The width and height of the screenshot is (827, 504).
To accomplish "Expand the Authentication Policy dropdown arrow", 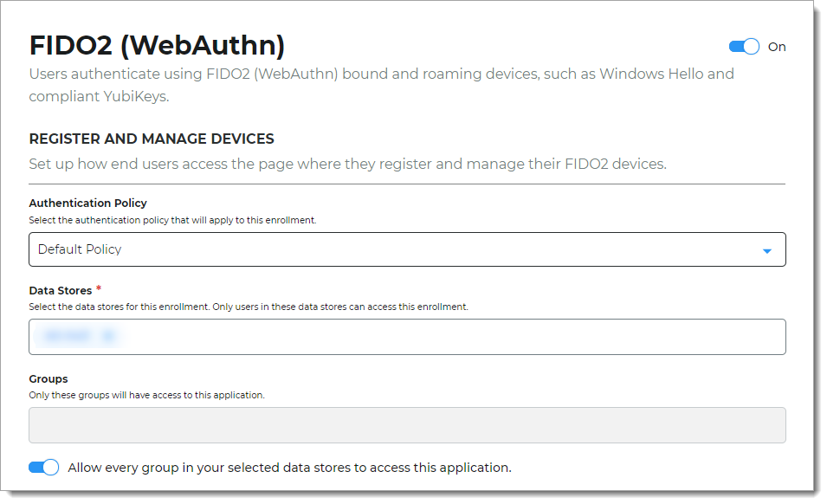I will [x=766, y=251].
